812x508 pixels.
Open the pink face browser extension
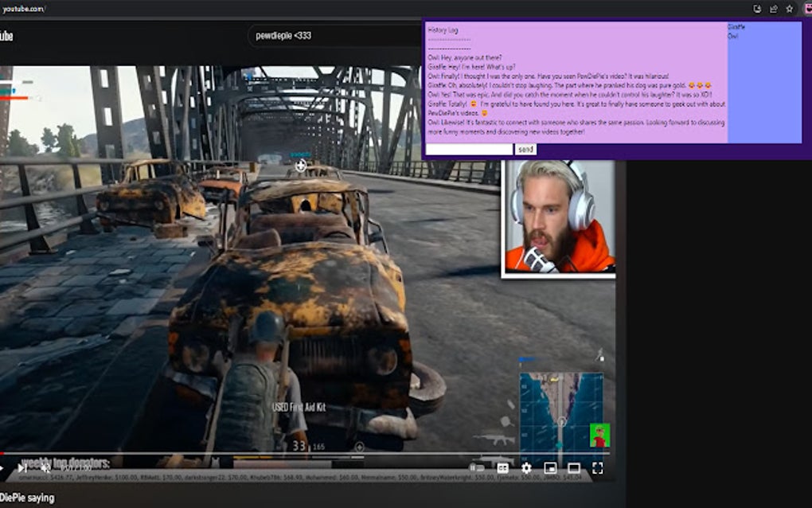(807, 9)
